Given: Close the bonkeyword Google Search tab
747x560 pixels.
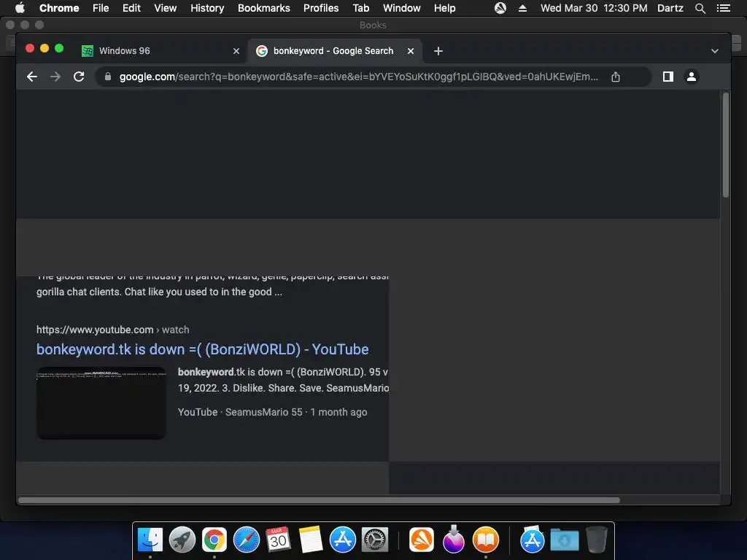Looking at the screenshot, I should 411,51.
